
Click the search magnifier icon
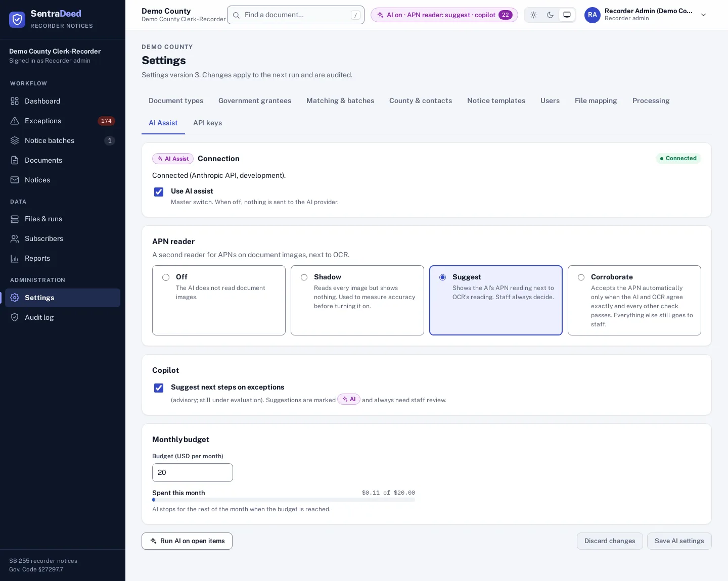(x=236, y=15)
